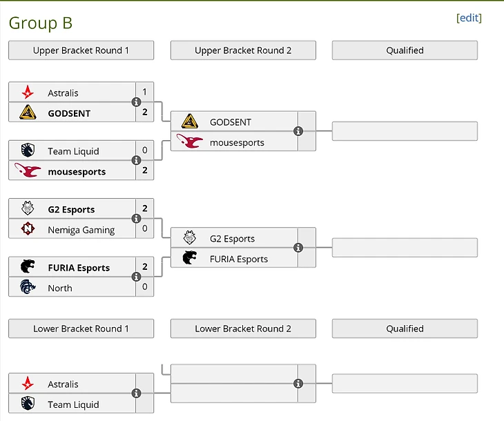Click the FURIA Esports logo in Upper Bracket Round 1
Screen dimensions: 504x421
[28, 267]
